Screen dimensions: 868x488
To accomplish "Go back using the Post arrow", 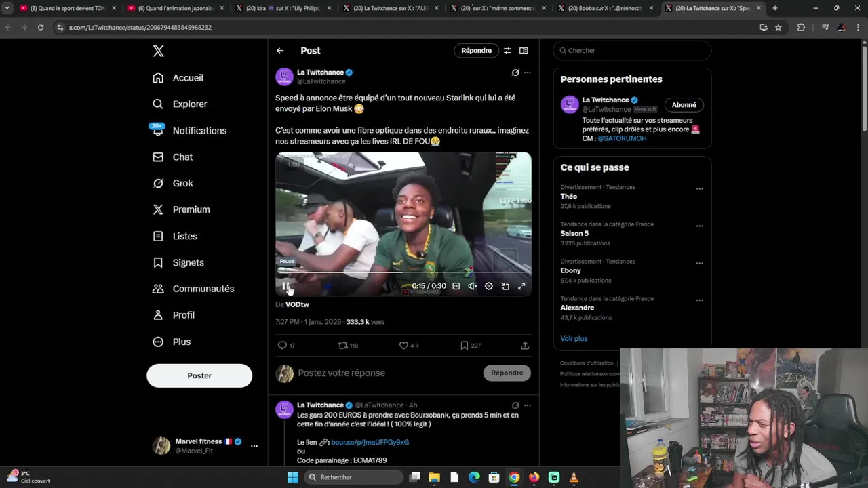I will [x=280, y=51].
